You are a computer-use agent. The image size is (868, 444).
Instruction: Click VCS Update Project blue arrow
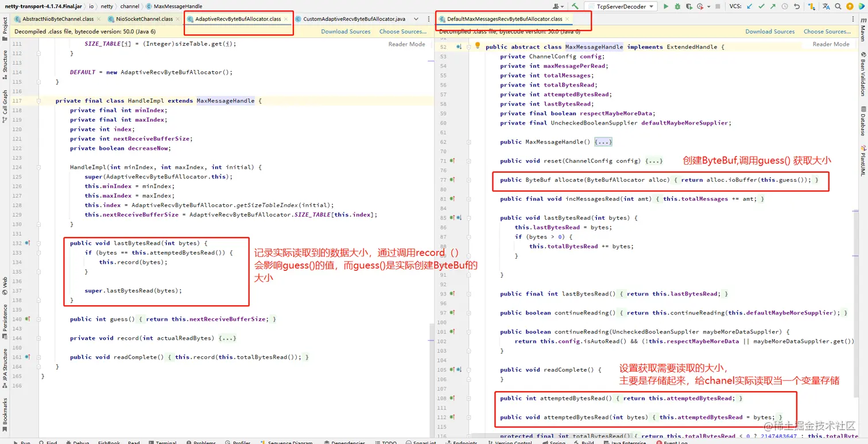pos(750,6)
